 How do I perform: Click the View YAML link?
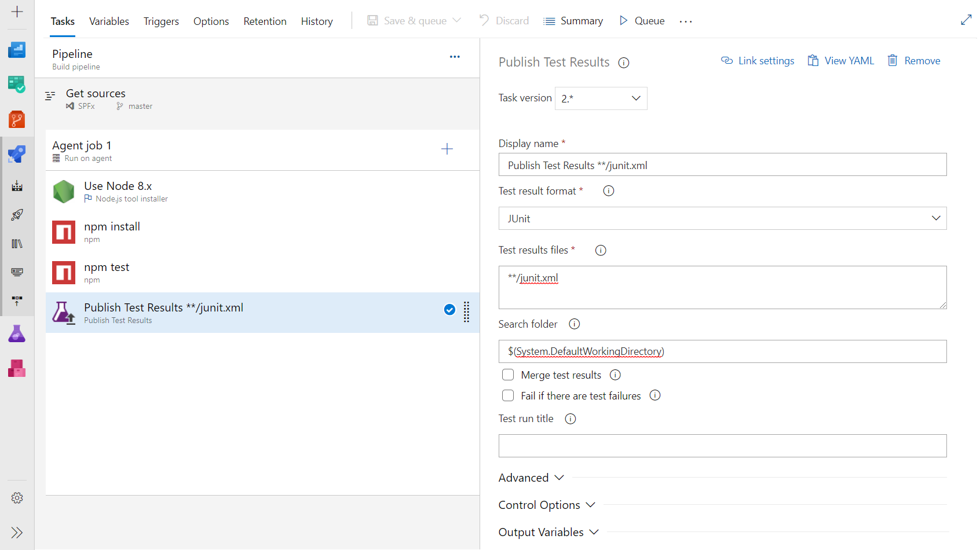[x=841, y=61]
